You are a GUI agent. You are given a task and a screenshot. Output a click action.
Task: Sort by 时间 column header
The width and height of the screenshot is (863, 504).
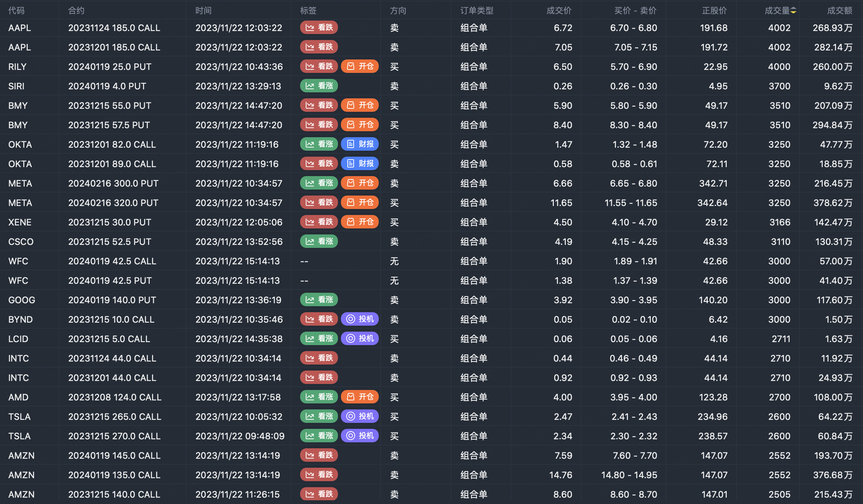coord(203,11)
